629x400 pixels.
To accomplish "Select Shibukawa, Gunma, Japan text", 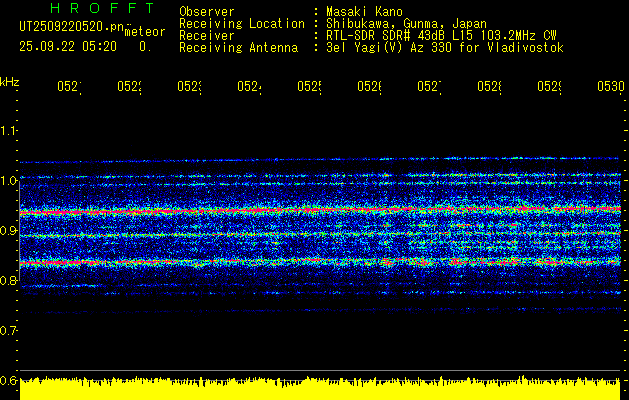I will (406, 24).
